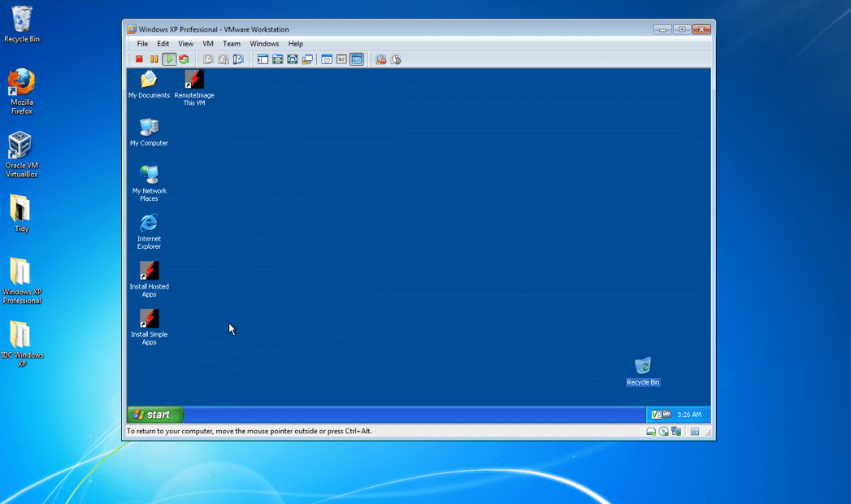This screenshot has width=851, height=504.
Task: Click the hard disk device status icon
Action: click(651, 432)
